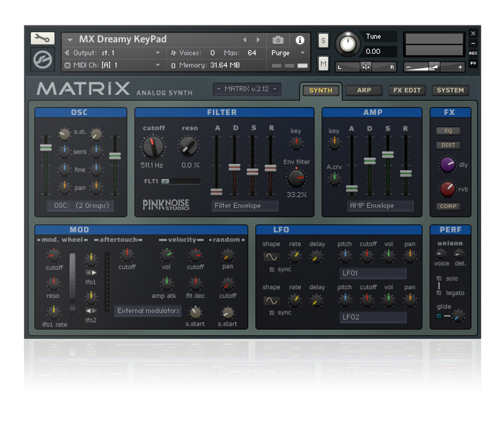The image size is (504, 432).
Task: Open the OSC (2 Groups) selector
Action: click(x=80, y=205)
